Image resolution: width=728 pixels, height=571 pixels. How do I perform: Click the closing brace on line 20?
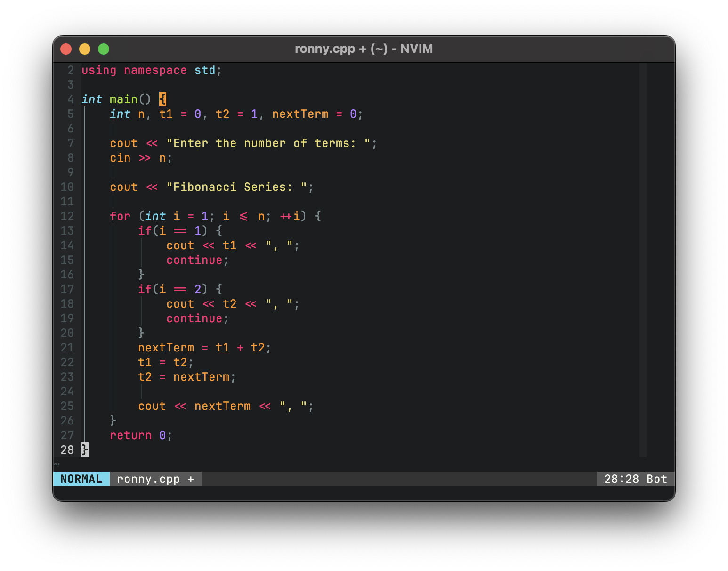[141, 333]
